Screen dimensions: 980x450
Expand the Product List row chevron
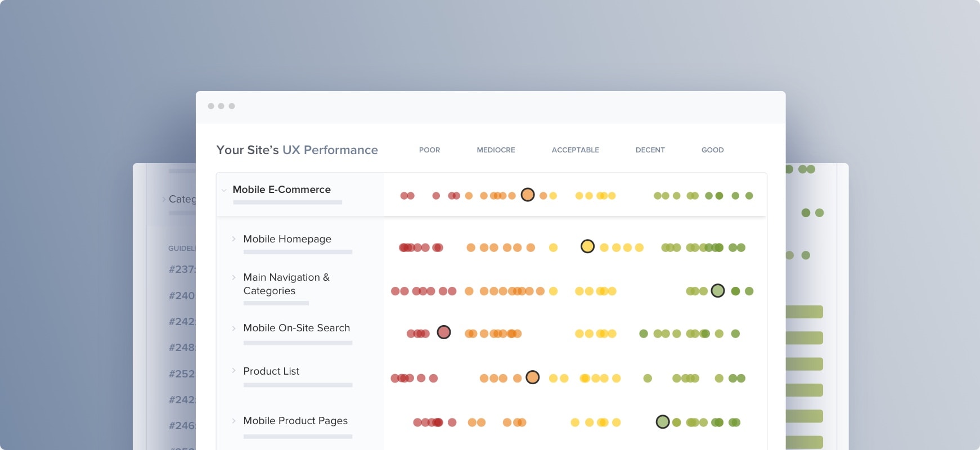click(x=233, y=371)
